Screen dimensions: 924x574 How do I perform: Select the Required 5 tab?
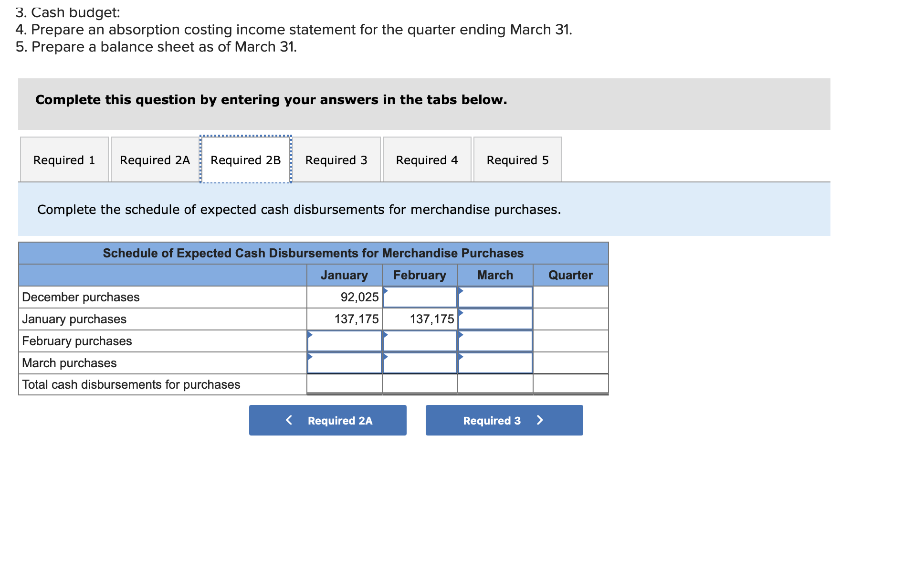click(x=517, y=159)
